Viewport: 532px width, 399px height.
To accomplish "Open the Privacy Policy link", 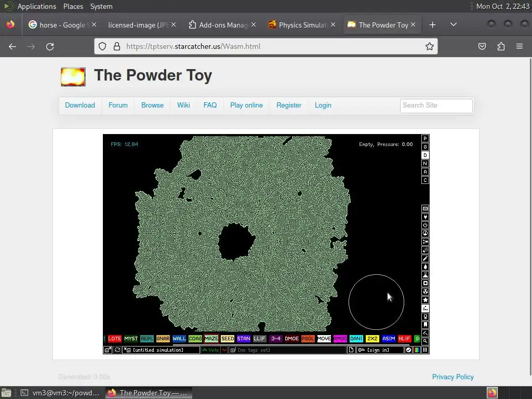I will pos(453,377).
